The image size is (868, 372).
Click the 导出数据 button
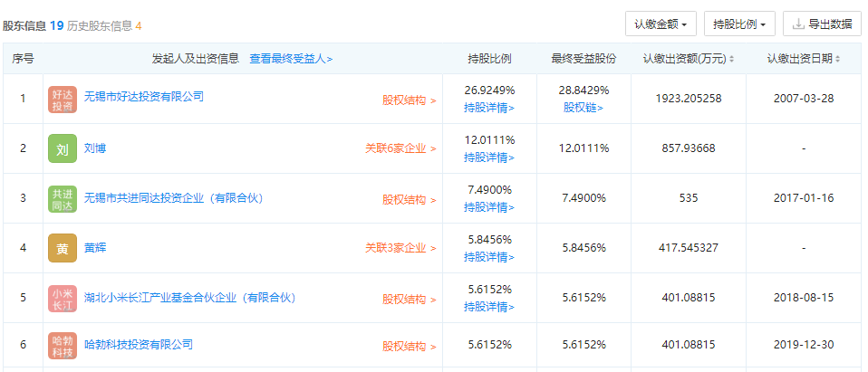(x=822, y=24)
